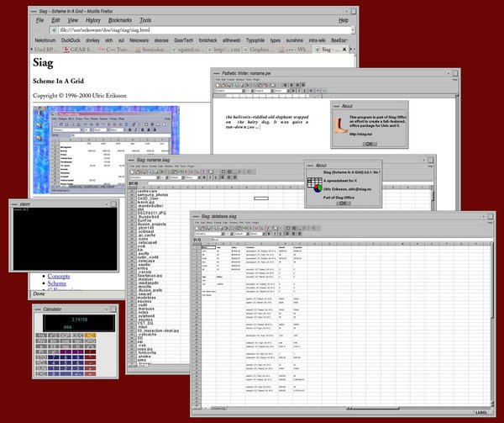Click OK in Siag About dialog
Screen dimensions: 504x423
[343, 204]
